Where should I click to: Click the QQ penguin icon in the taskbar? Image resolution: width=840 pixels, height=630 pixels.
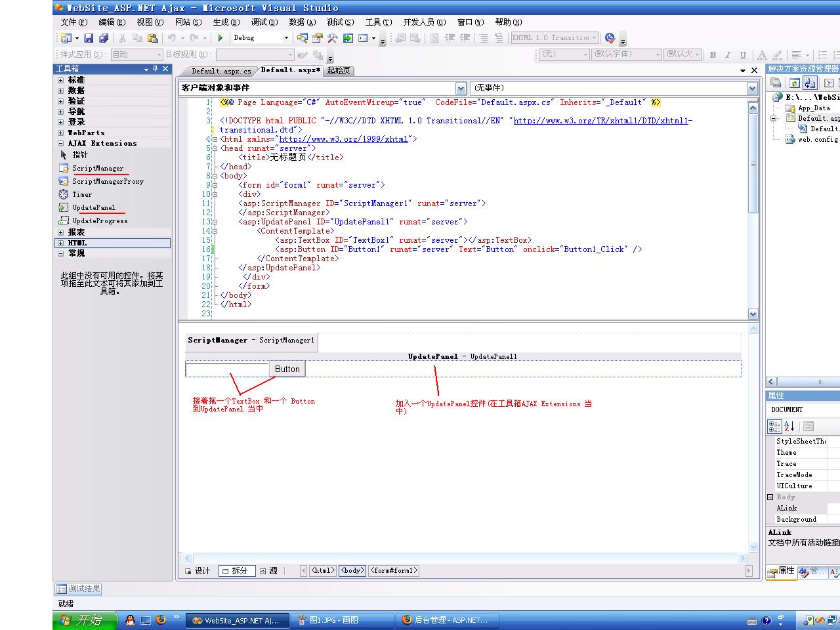click(x=130, y=619)
